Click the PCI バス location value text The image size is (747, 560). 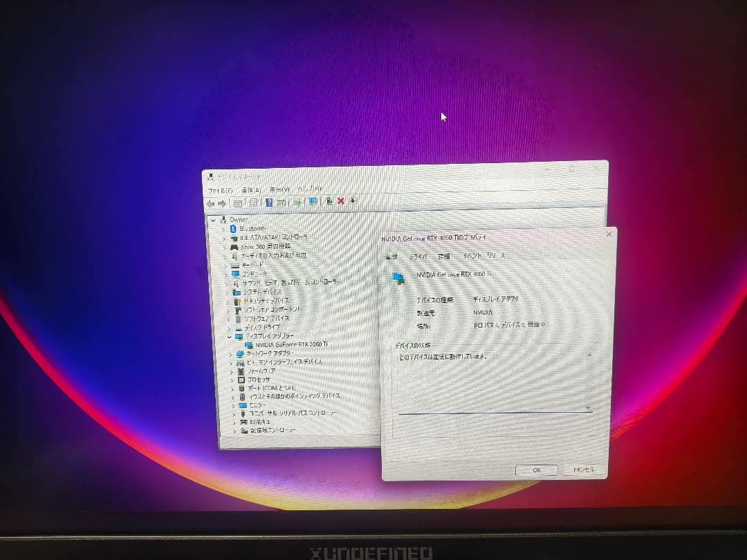tap(509, 325)
